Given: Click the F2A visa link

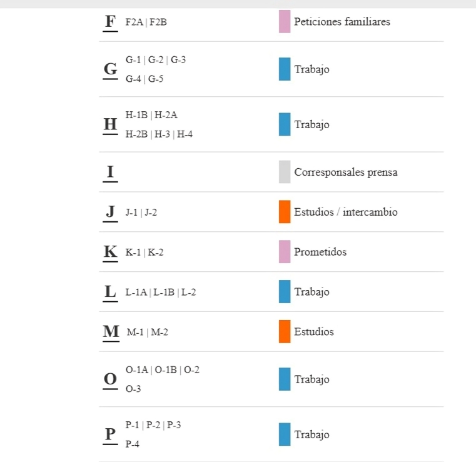Looking at the screenshot, I should [134, 23].
